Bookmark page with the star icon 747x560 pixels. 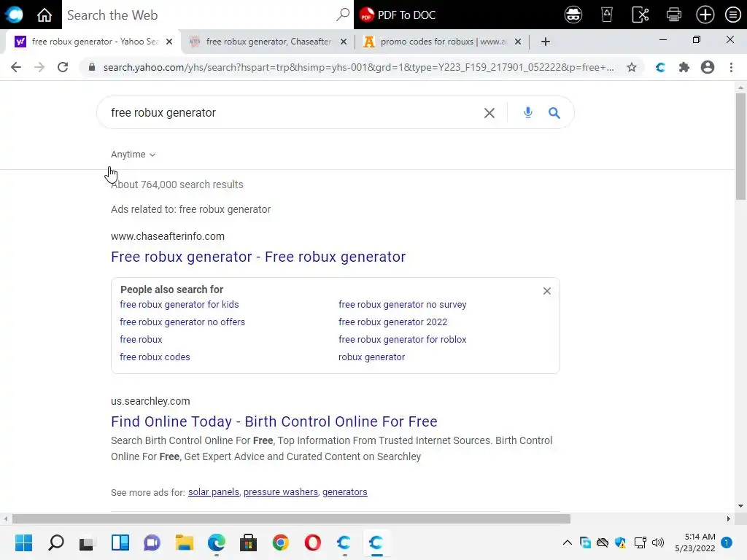632,67
